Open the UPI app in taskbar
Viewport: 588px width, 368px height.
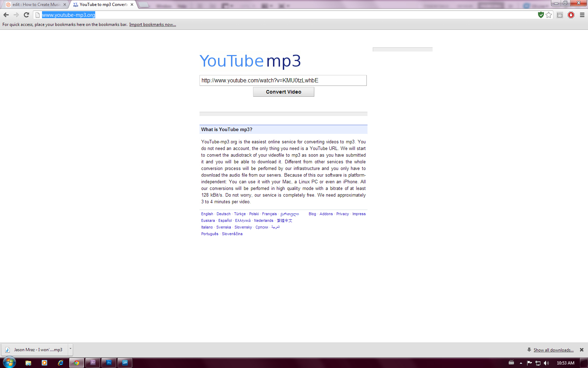click(125, 363)
